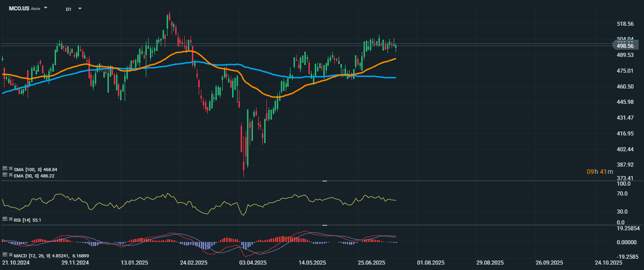This screenshot has width=644, height=270.
Task: Click the 29.08.2025 date label
Action: click(490, 263)
